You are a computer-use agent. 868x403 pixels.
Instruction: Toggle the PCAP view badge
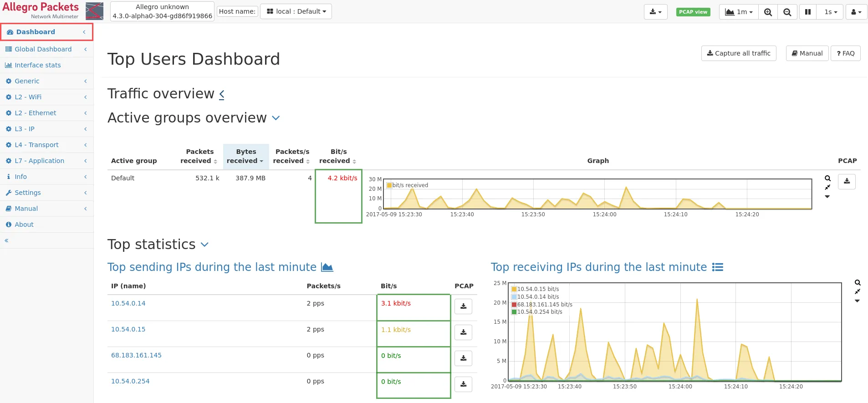(x=693, y=12)
